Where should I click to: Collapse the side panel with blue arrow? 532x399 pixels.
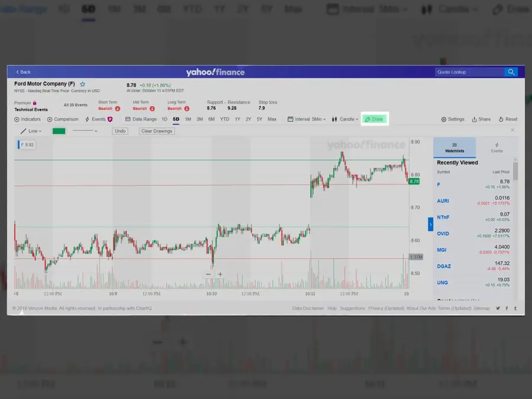[x=430, y=225]
